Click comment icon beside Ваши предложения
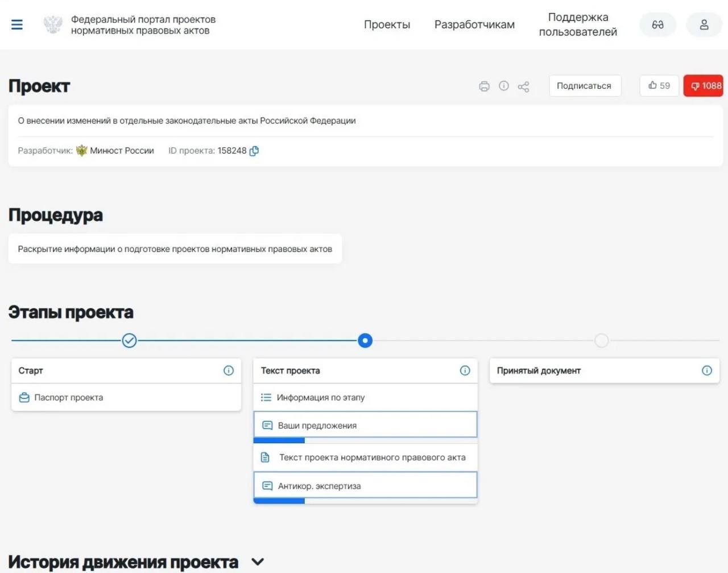The image size is (728, 573). point(267,425)
